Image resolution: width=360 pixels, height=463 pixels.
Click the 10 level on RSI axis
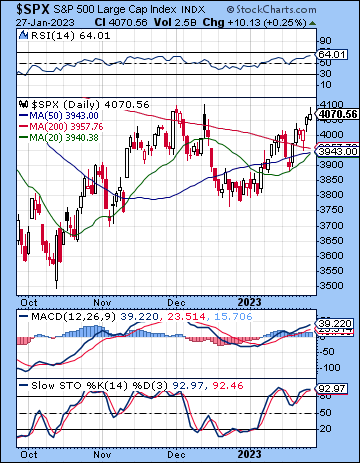[325, 85]
